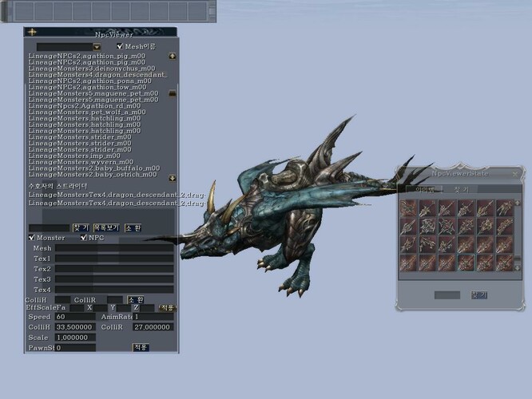The height and width of the screenshot is (399, 532).
Task: Click the search field left of 찾기 in NpcViewer
Action: (50, 227)
